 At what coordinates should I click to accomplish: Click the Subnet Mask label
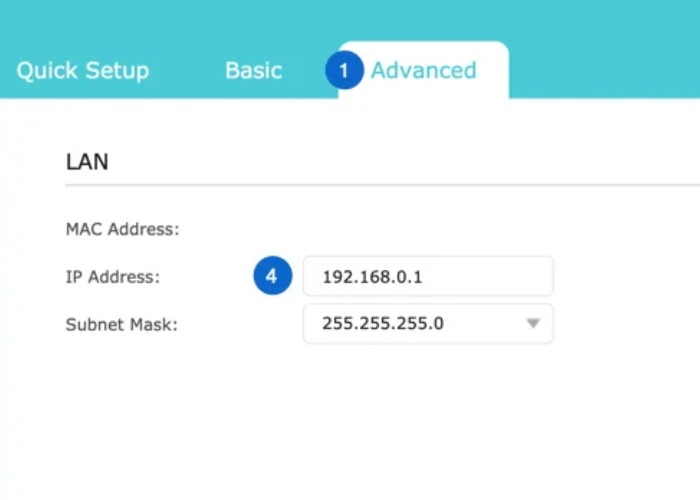(x=121, y=324)
